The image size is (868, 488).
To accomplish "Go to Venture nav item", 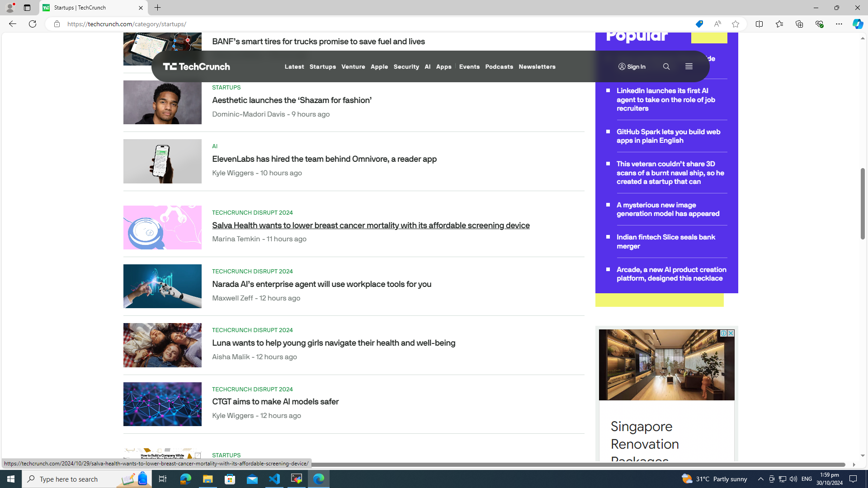I will pyautogui.click(x=353, y=66).
